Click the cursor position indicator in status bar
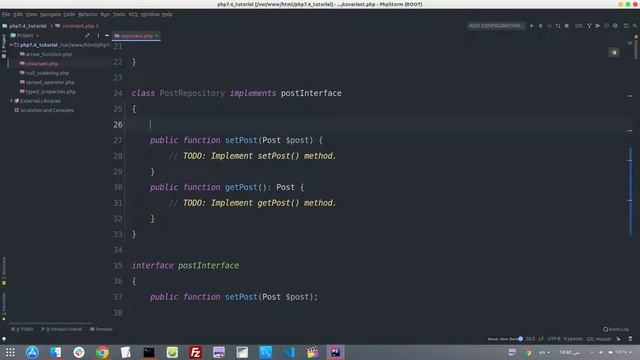This screenshot has width=640, height=360. click(x=530, y=339)
